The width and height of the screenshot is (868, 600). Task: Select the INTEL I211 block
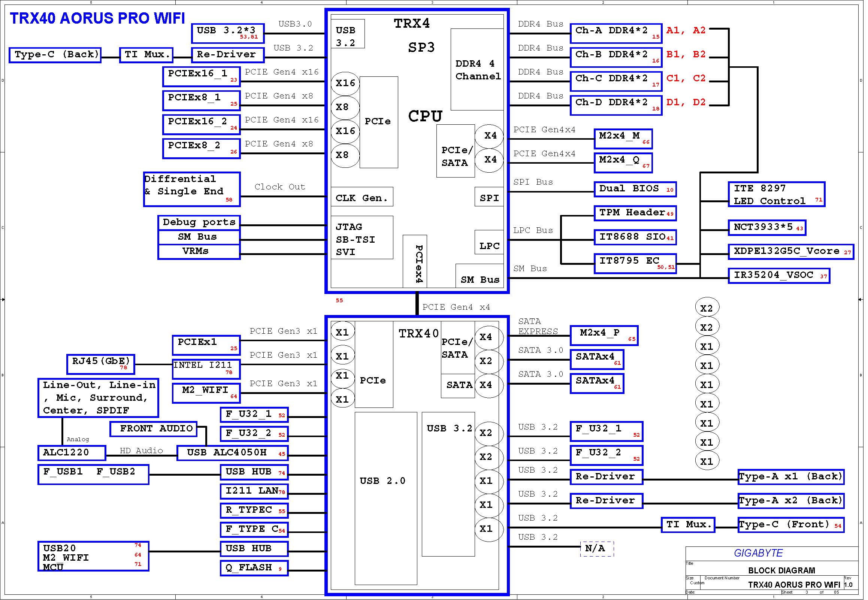206,369
